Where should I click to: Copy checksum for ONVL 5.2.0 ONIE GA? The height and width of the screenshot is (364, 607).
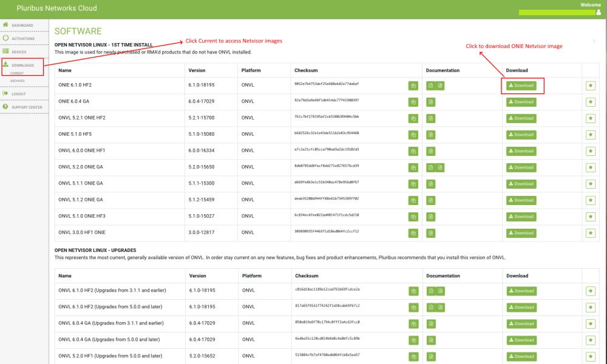coord(413,167)
